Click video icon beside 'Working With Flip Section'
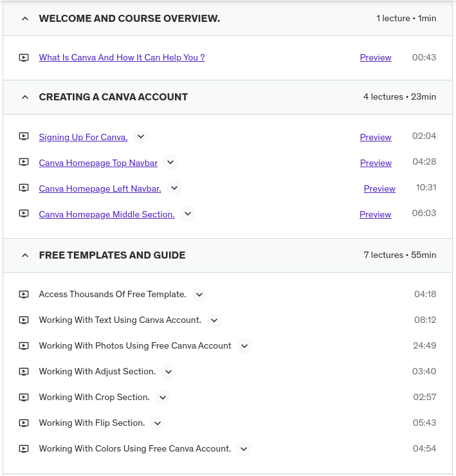This screenshot has height=476, width=456. click(x=24, y=423)
